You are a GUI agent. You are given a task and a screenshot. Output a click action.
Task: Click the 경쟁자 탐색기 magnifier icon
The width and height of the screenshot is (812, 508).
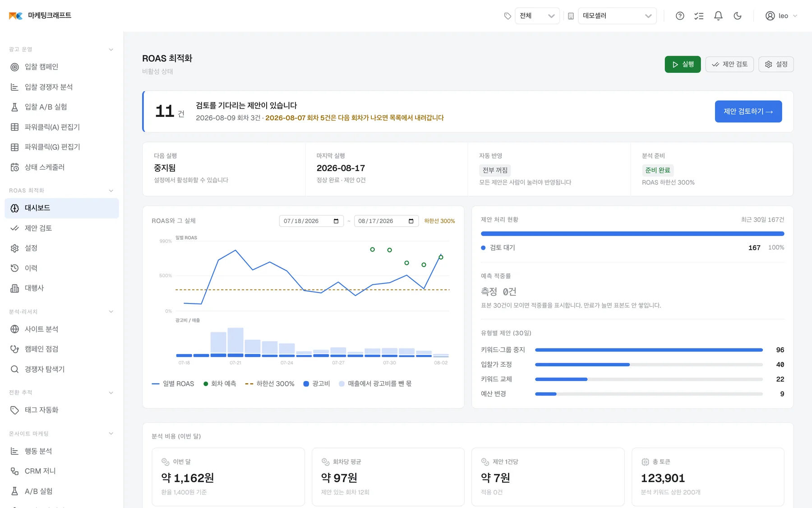coord(15,369)
